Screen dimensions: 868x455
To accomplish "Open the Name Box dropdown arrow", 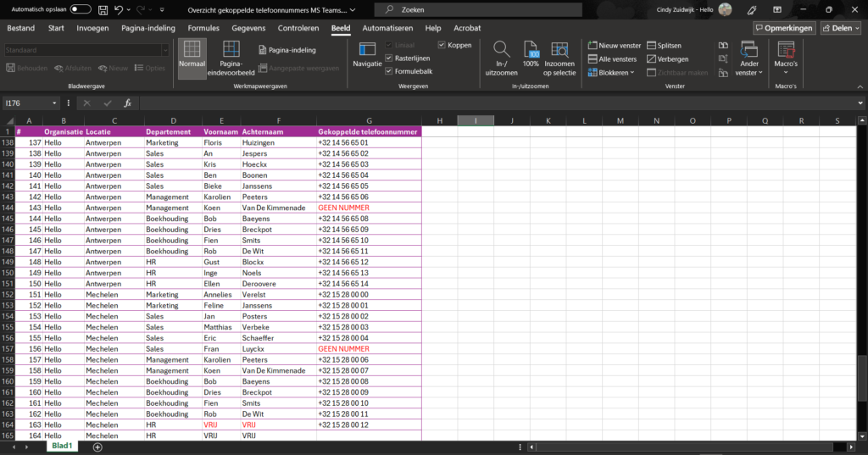I will tap(54, 103).
